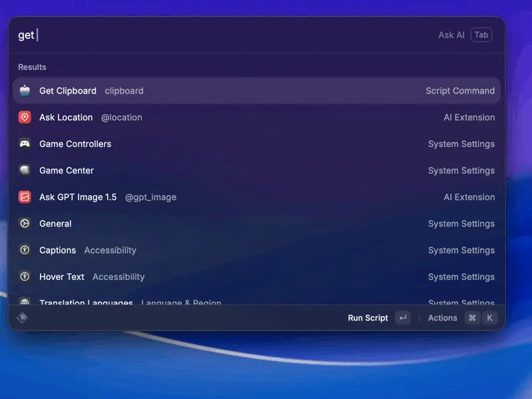Click the Hover Text accessibility icon
Image resolution: width=532 pixels, height=399 pixels.
[25, 277]
